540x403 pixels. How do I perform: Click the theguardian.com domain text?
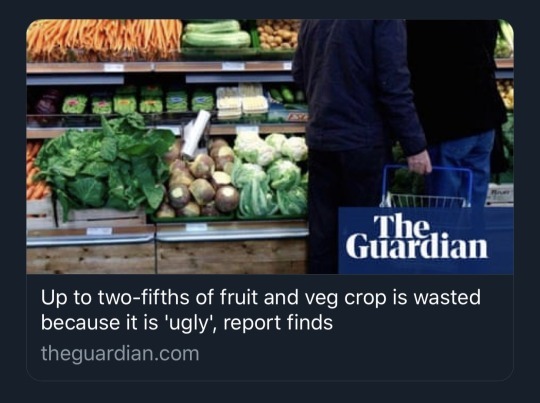120,354
